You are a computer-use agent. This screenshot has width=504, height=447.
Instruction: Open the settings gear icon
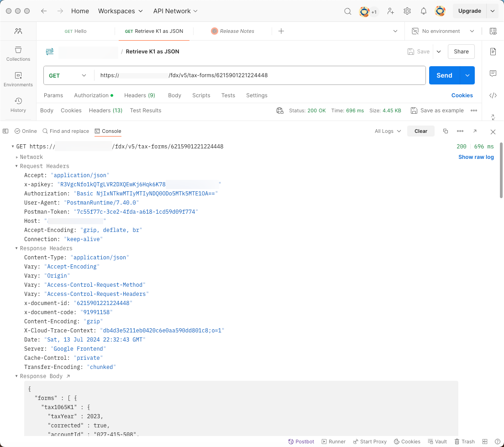(407, 11)
